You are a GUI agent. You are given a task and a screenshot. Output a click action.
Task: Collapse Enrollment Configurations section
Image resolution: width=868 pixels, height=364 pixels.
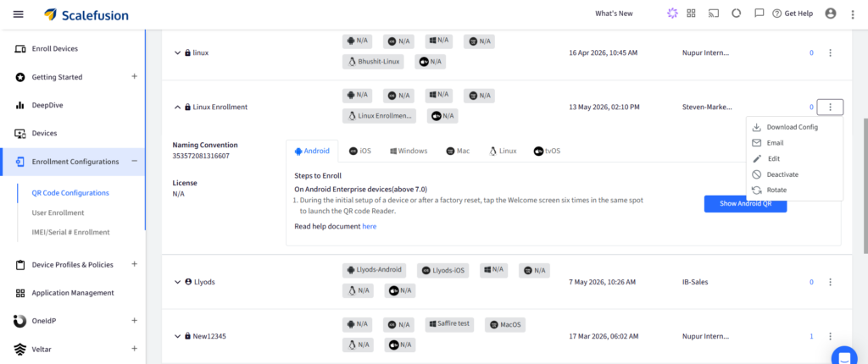[x=134, y=161]
